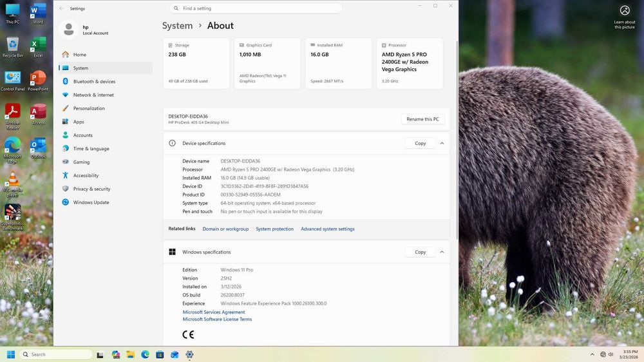Open the Windows Start button

point(11,354)
